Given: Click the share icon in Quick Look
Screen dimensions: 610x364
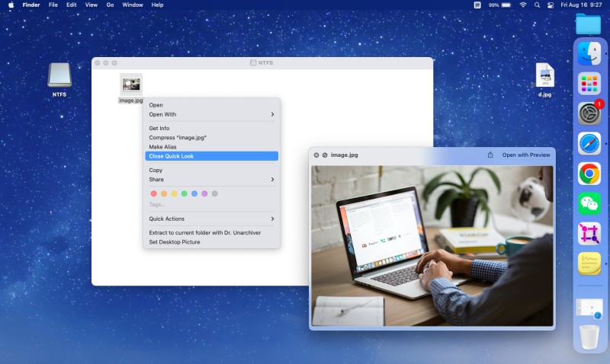Looking at the screenshot, I should pos(490,155).
